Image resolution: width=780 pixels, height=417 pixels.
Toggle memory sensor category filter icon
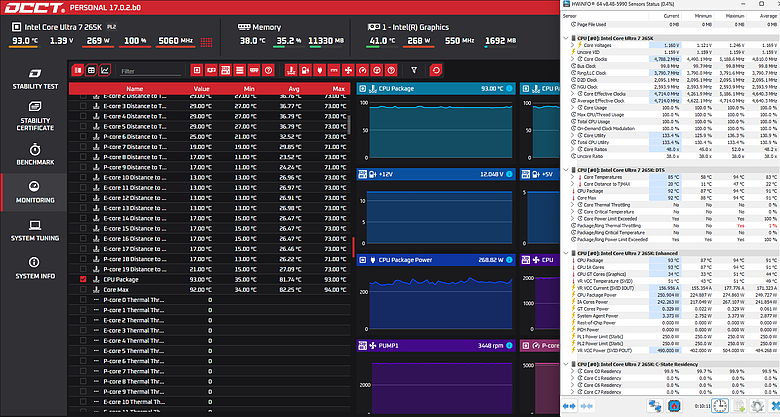[x=254, y=70]
